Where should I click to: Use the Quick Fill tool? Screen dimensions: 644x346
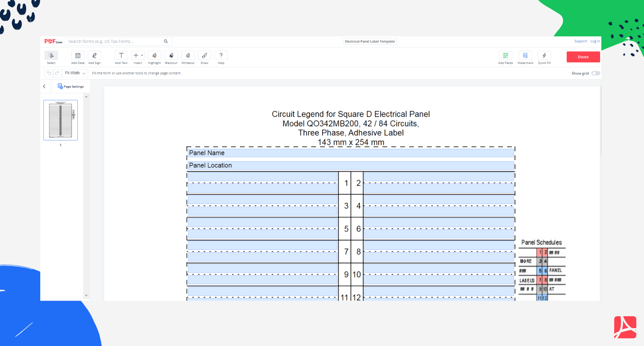[544, 56]
